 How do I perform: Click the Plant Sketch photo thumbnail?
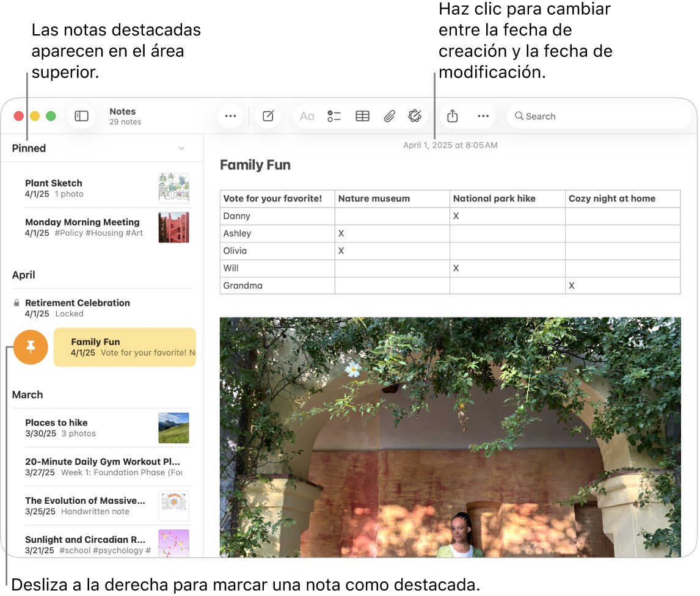pyautogui.click(x=173, y=188)
